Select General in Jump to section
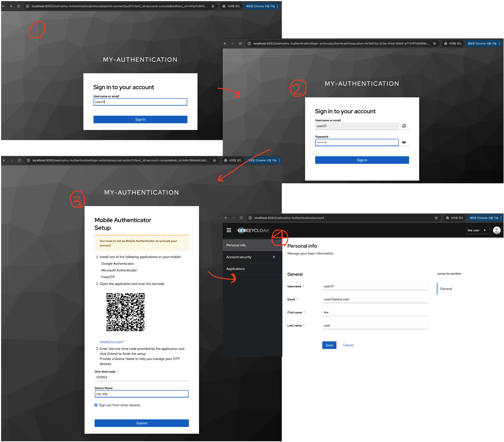Screen dimensions: 504x442 (x=446, y=289)
